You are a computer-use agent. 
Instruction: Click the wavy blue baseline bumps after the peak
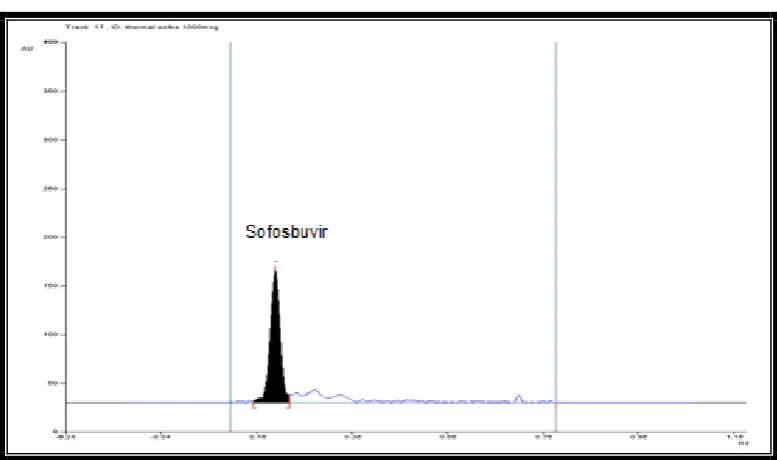click(x=322, y=395)
